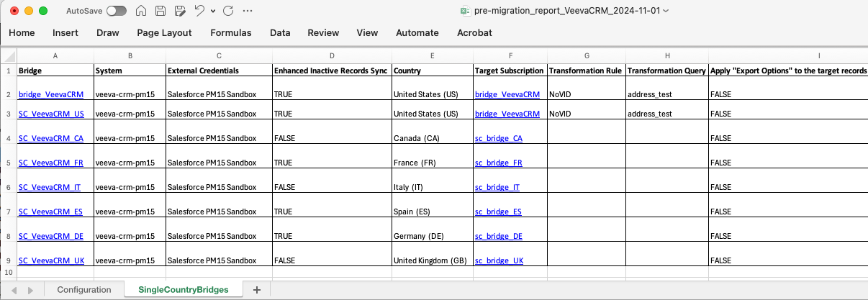Image resolution: width=868 pixels, height=300 pixels.
Task: Open the Formulas ribbon tab
Action: coord(230,32)
